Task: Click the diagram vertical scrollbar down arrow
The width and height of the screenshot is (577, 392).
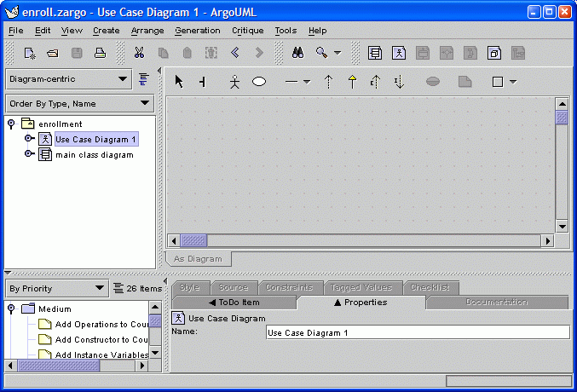Action: point(562,227)
